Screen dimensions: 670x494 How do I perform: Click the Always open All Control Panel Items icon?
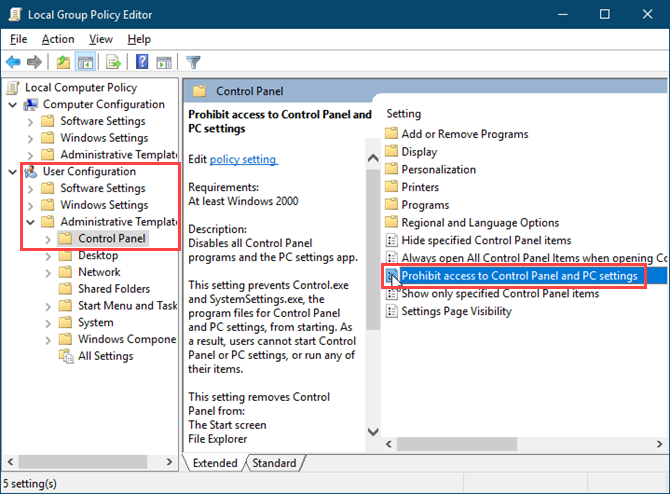point(391,258)
